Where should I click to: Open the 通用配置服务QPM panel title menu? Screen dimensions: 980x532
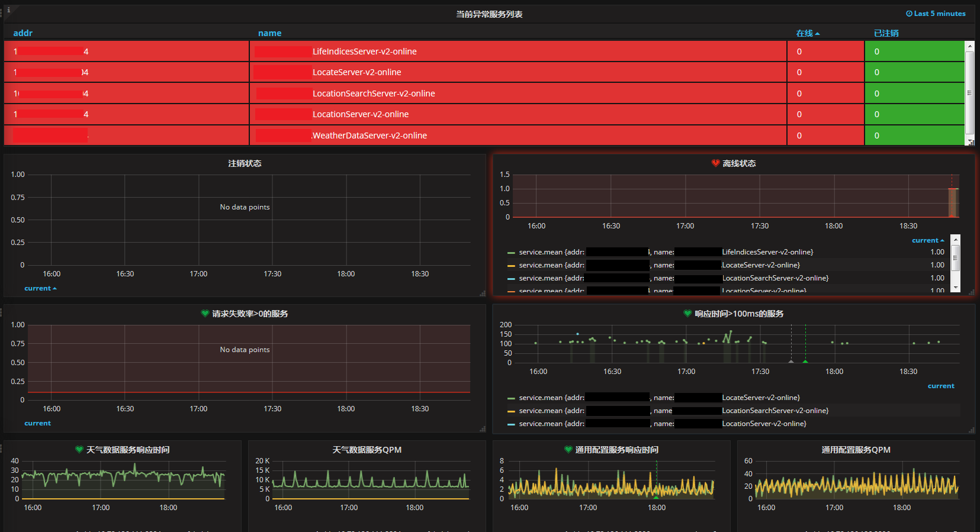click(856, 450)
